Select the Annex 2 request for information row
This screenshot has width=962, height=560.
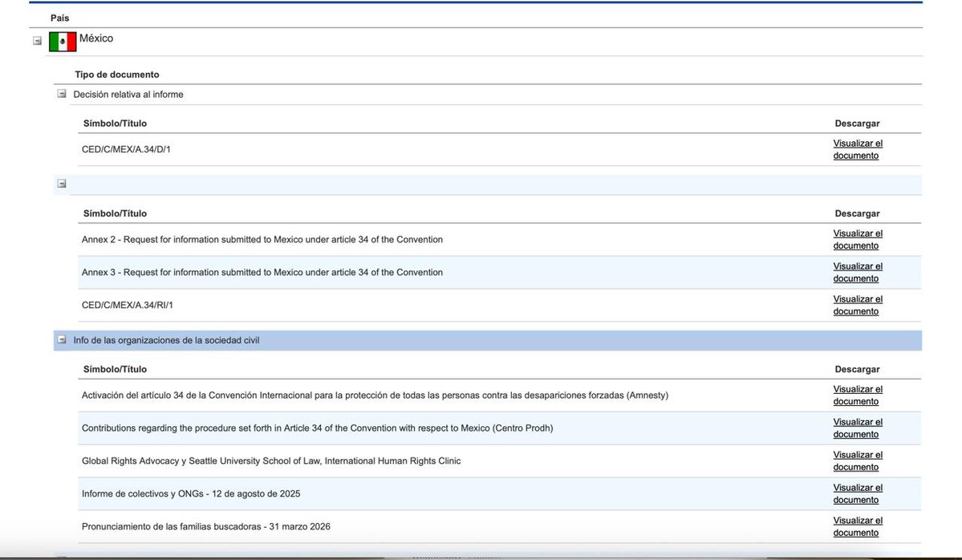[499, 240]
